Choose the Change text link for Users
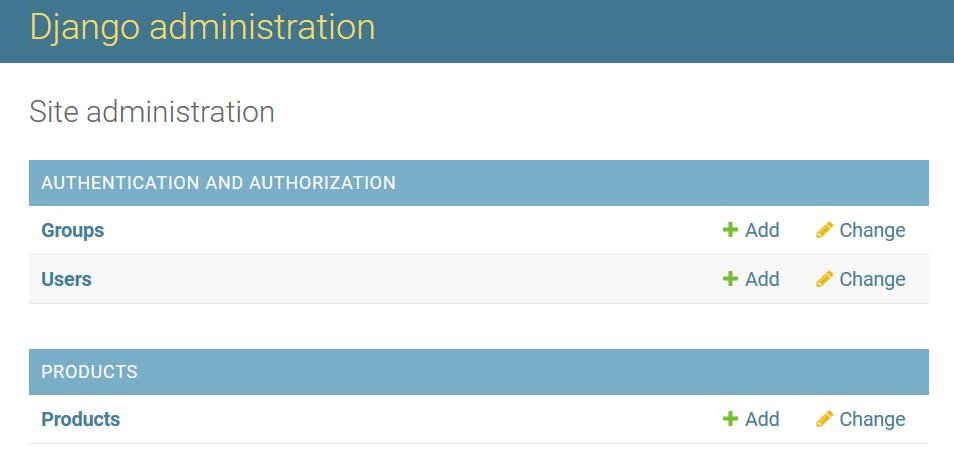The image size is (954, 464). (x=872, y=279)
